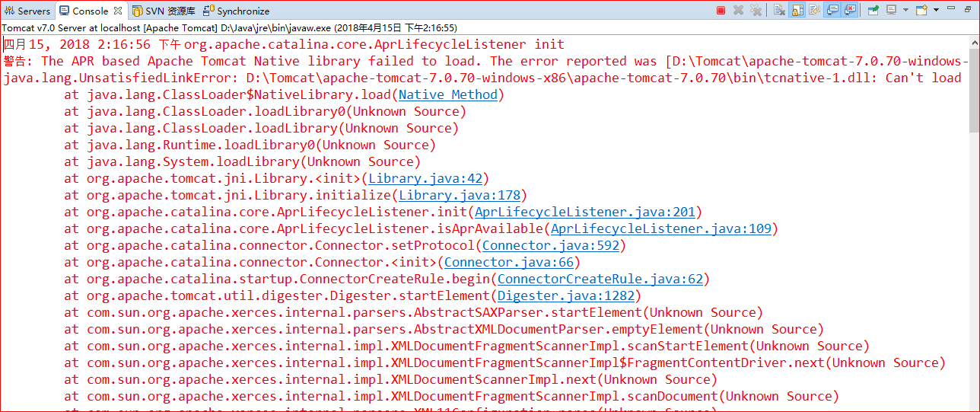Click the 警告 APR library failed warning line
This screenshot has height=412, width=980.
click(x=485, y=61)
